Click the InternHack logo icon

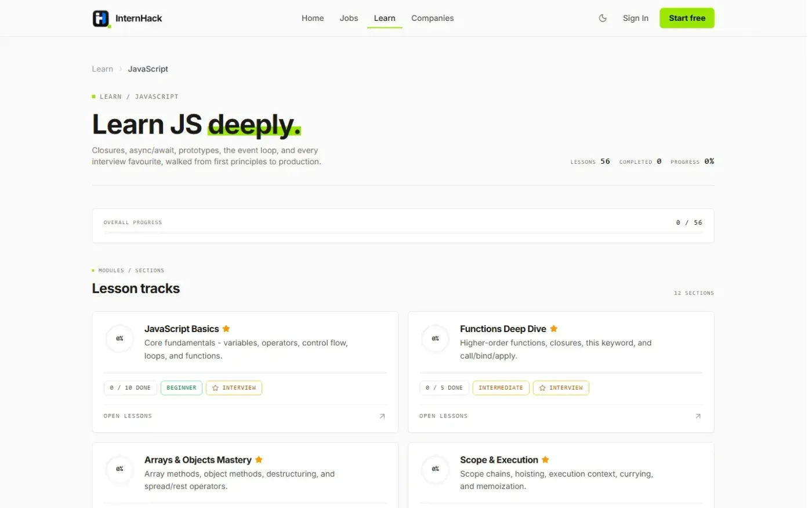(x=101, y=19)
